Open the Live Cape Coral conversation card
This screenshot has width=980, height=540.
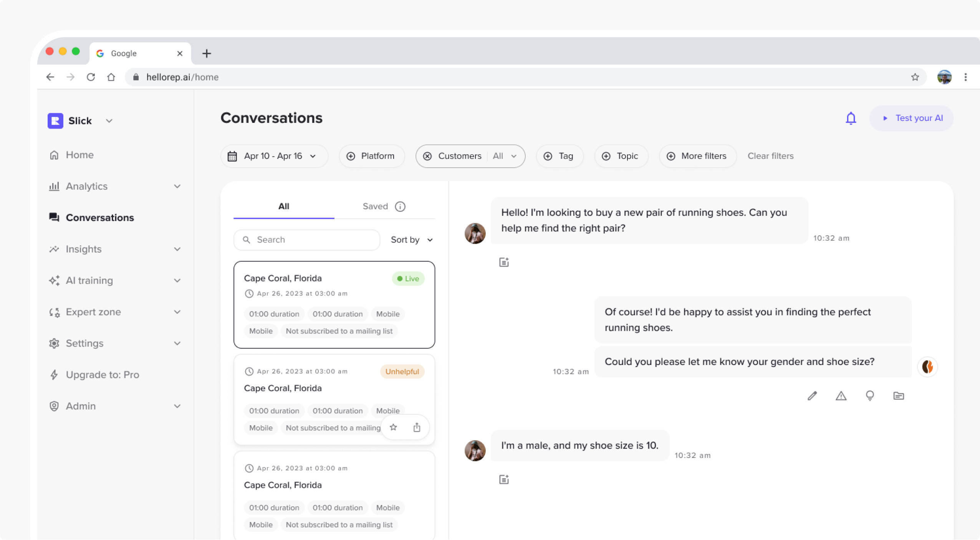pos(334,305)
